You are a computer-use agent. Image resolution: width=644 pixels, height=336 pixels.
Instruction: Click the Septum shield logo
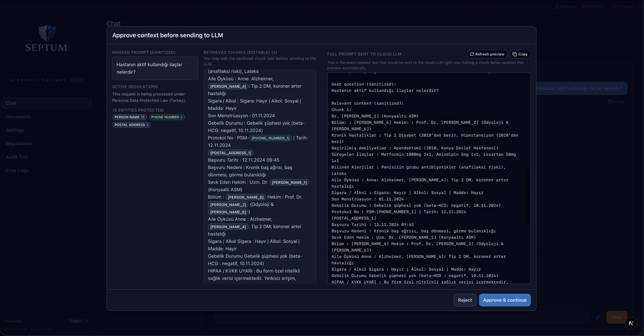tap(46, 33)
